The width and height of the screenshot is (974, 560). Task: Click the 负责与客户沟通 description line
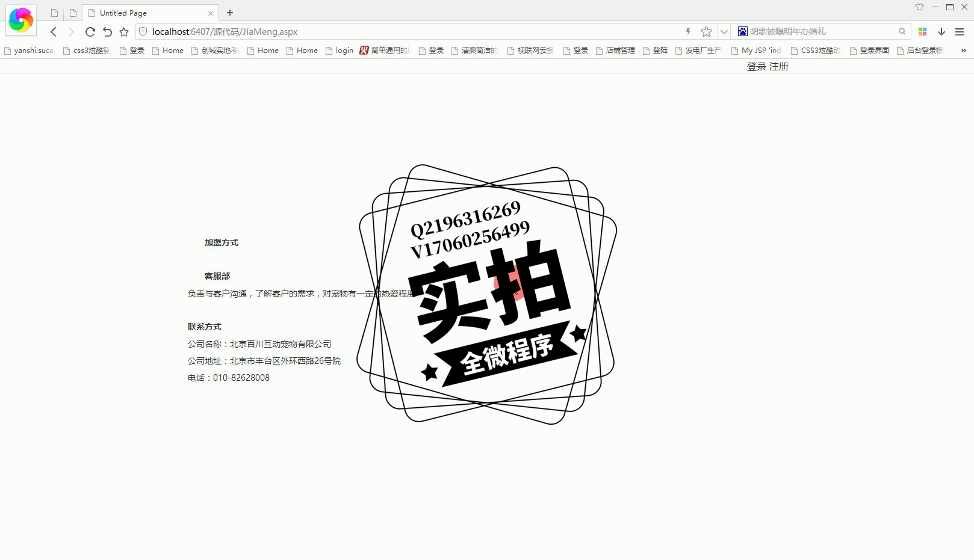point(302,294)
